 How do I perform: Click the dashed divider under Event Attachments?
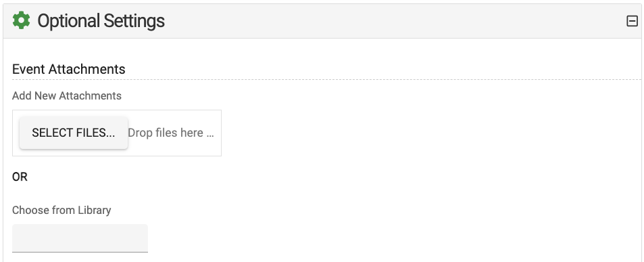pyautogui.click(x=326, y=79)
